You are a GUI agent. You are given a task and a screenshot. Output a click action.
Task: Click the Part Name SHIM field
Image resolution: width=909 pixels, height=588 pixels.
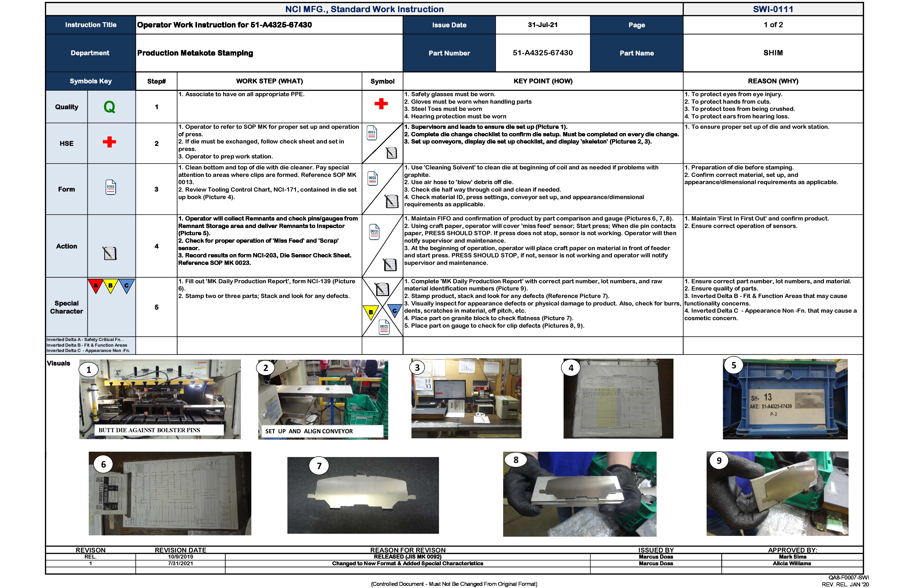click(x=773, y=53)
